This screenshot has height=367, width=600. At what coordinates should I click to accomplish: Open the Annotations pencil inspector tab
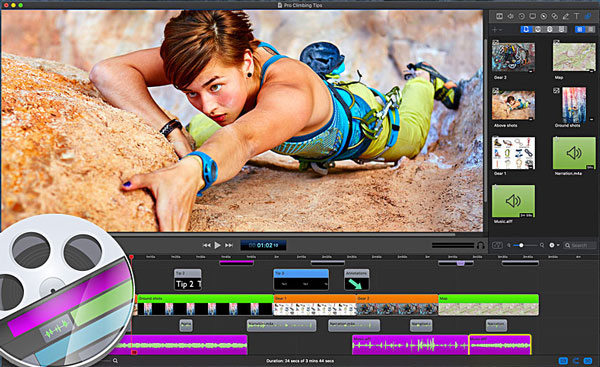566,16
